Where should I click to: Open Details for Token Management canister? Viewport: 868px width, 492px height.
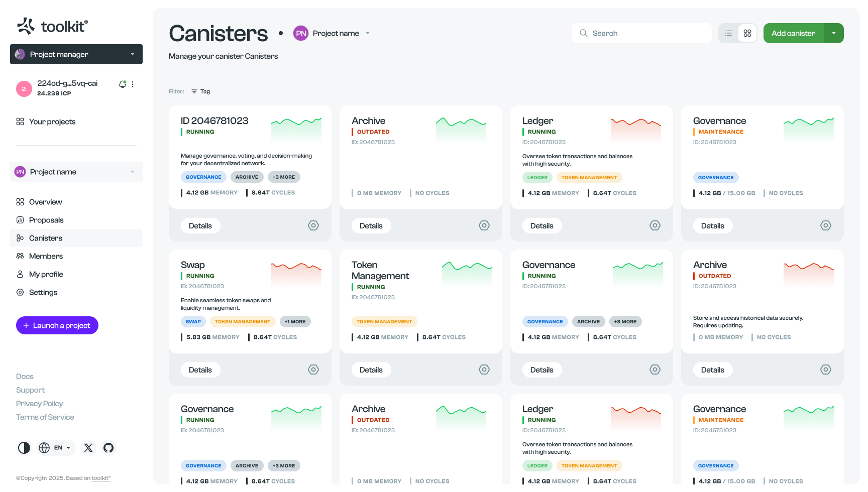point(371,370)
